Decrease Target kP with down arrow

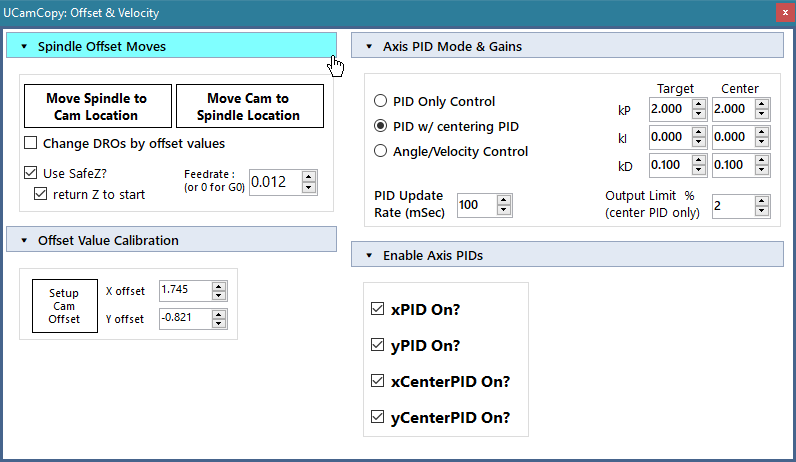pos(699,114)
